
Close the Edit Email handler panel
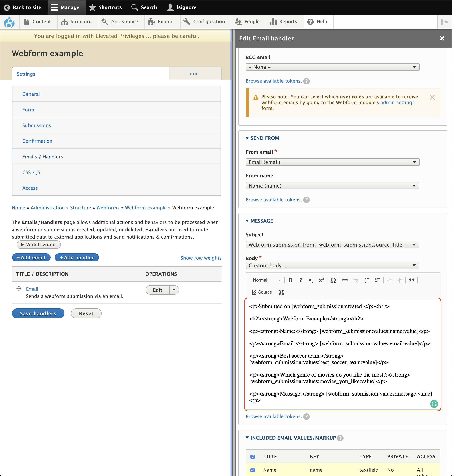[x=442, y=38]
